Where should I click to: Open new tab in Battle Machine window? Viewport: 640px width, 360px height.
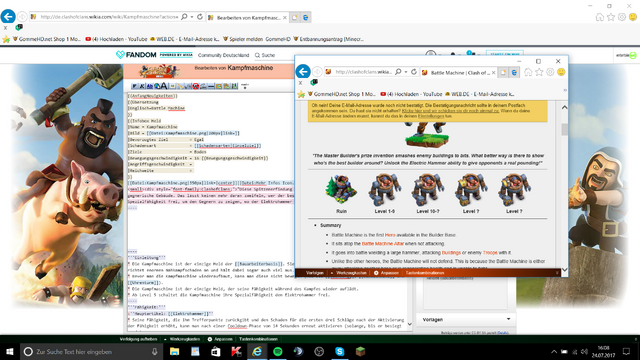503,72
